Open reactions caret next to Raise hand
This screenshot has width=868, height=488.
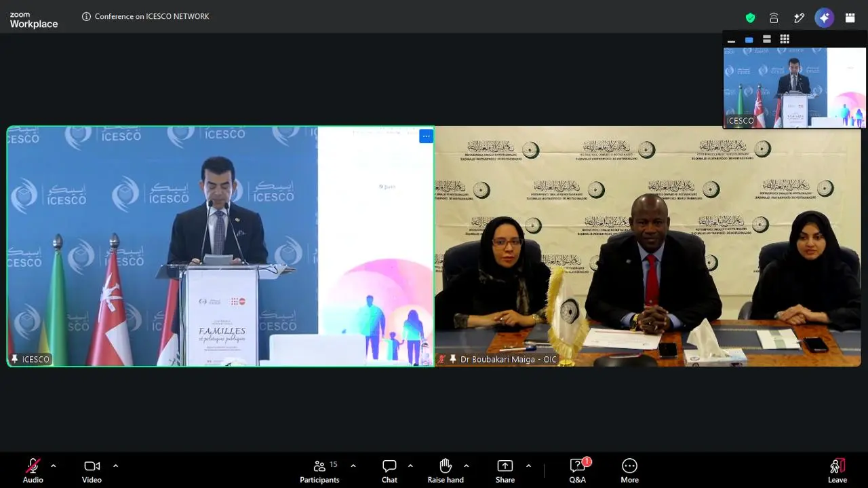pos(466,466)
